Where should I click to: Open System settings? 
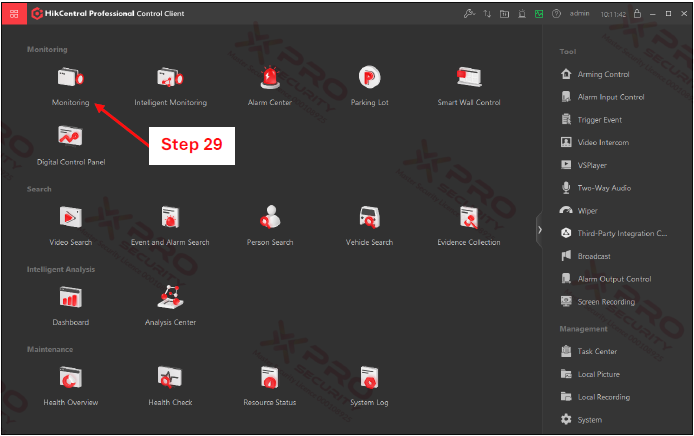[x=581, y=420]
